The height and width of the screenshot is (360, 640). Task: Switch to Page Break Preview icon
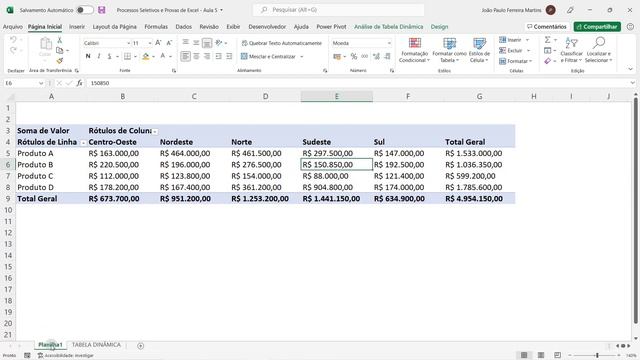pos(558,355)
